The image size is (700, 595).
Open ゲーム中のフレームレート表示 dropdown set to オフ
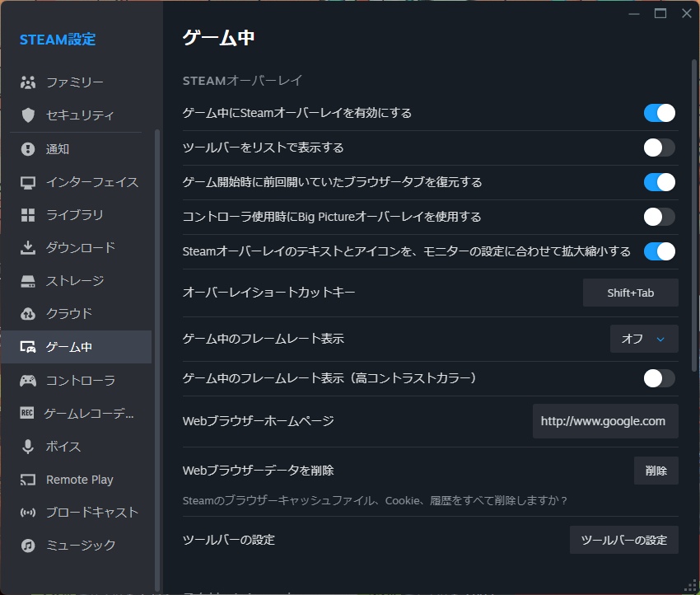tap(644, 339)
